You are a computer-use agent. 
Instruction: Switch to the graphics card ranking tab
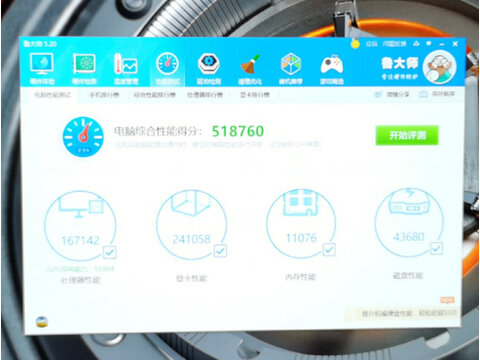(x=255, y=95)
